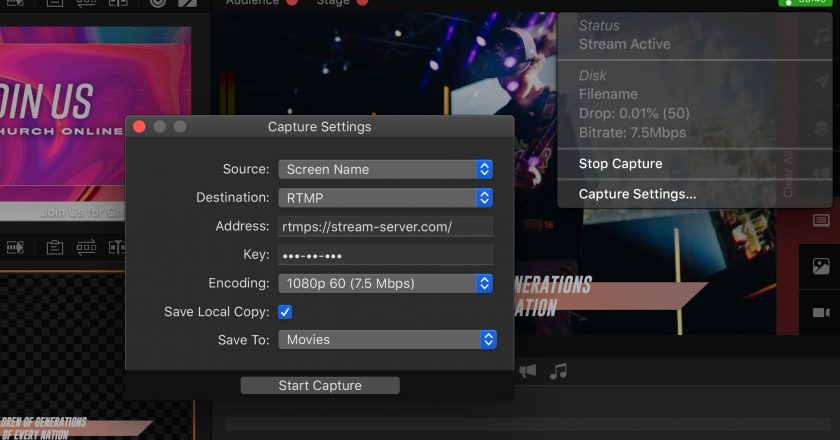Click the Encoding label in the dialog
The height and width of the screenshot is (440, 840).
[238, 283]
